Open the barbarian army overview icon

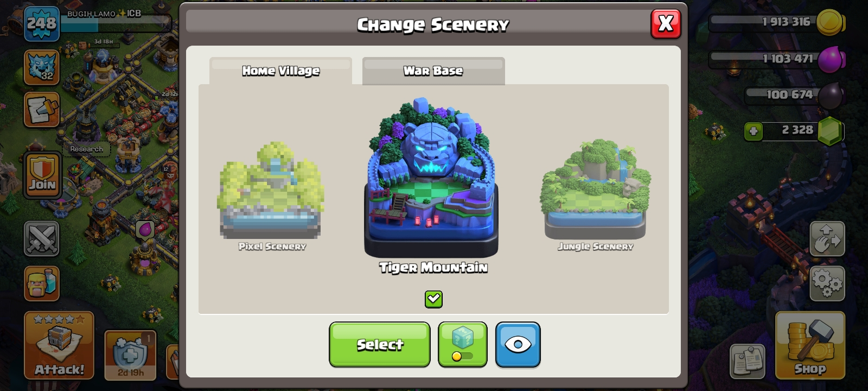(x=42, y=283)
